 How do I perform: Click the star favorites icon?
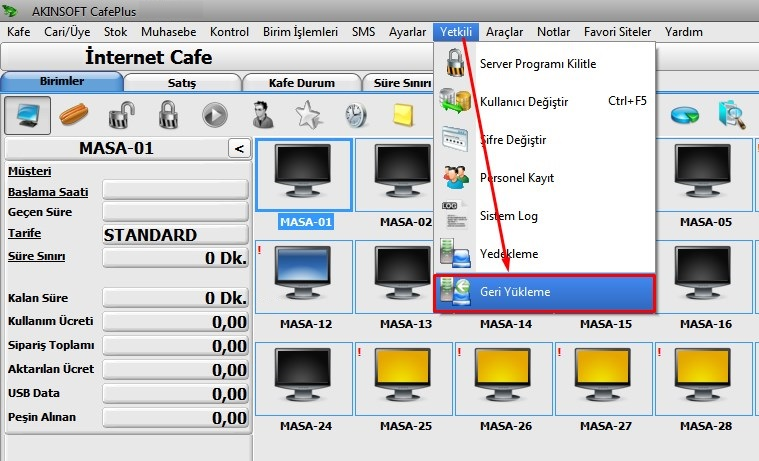308,115
